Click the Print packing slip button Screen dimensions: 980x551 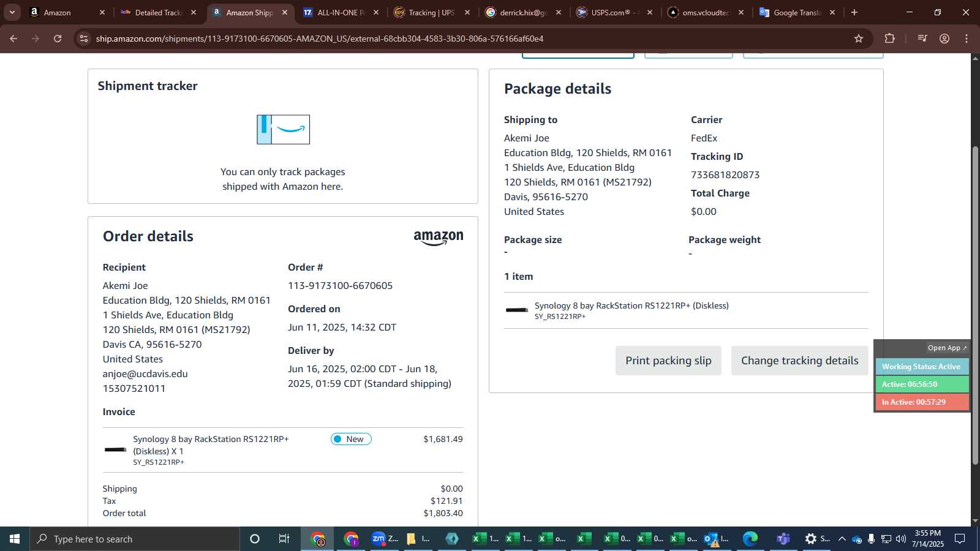pos(668,361)
